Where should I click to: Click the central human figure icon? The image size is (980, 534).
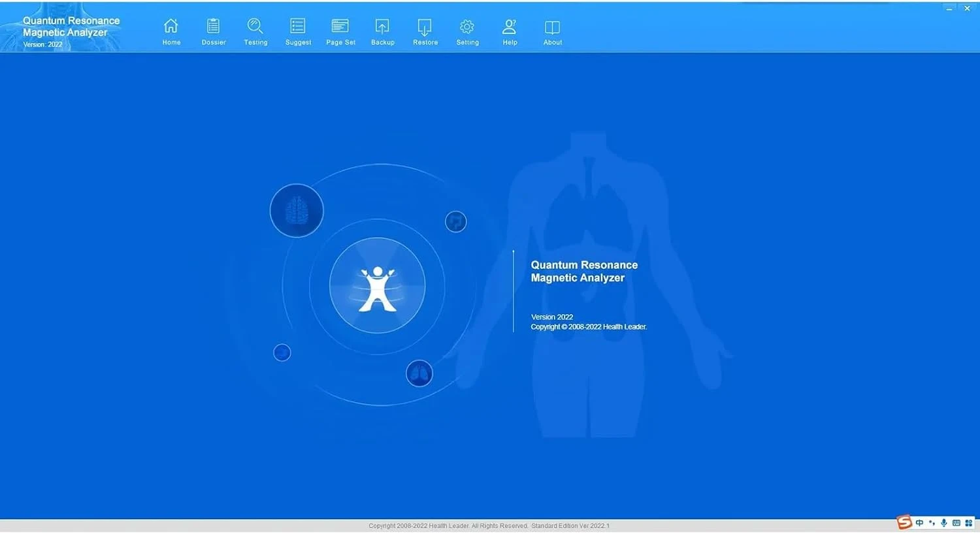[x=378, y=286]
